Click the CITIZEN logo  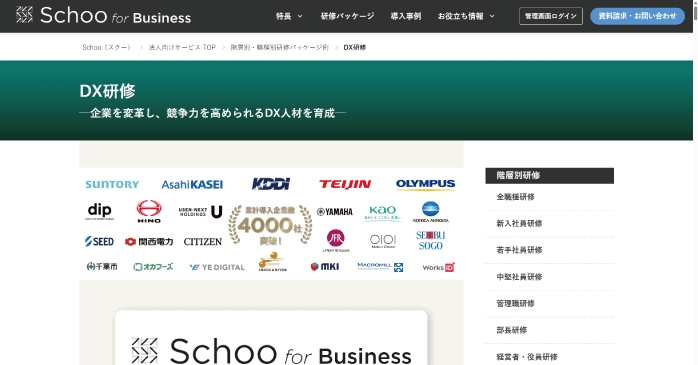[x=203, y=242]
